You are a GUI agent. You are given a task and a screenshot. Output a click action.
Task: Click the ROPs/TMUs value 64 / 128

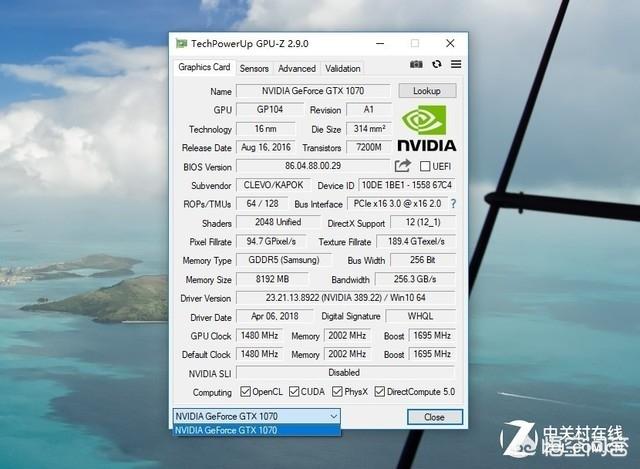(x=262, y=203)
